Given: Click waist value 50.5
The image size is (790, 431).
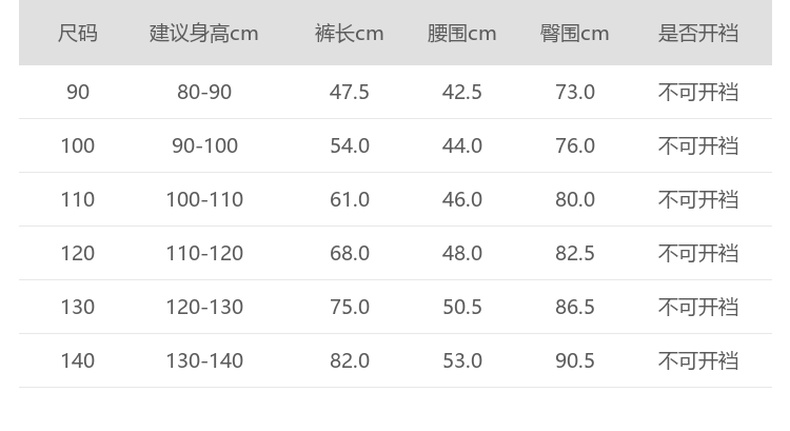Looking at the screenshot, I should pos(462,307).
